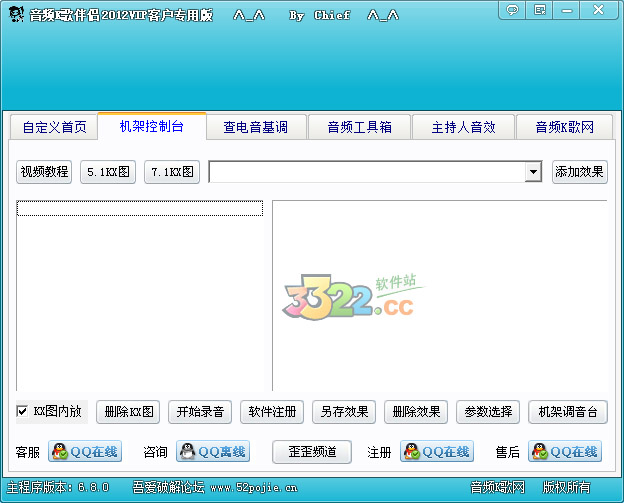Viewport: 624px width, 503px height.
Task: Open 软件注册 registration button
Action: (272, 412)
